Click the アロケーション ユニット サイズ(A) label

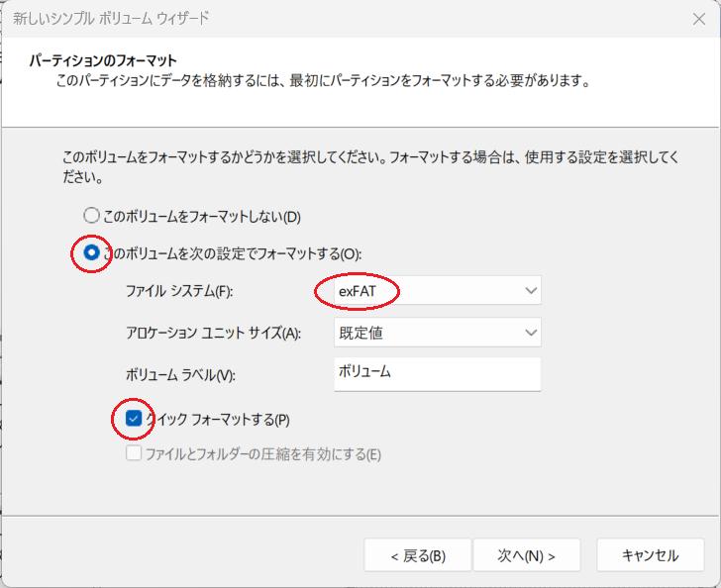point(213,333)
